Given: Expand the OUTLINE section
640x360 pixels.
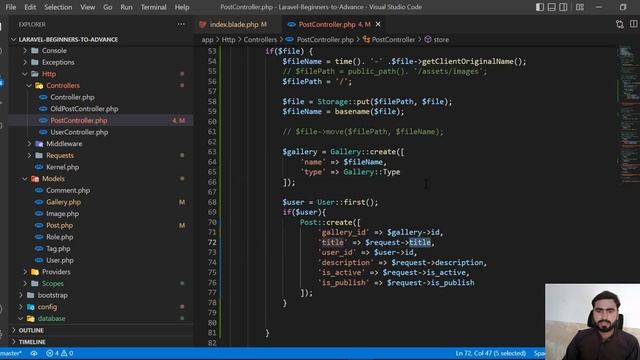Looking at the screenshot, I should [x=31, y=330].
